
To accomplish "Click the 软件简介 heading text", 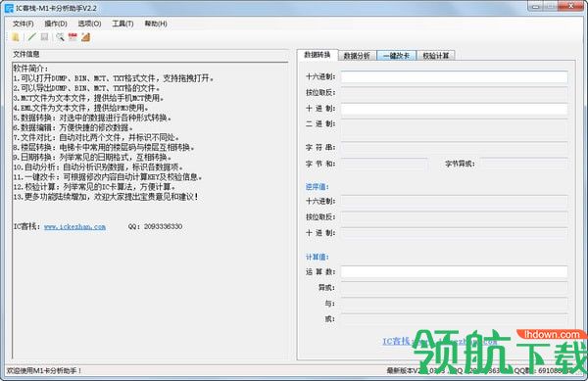I will click(30, 69).
